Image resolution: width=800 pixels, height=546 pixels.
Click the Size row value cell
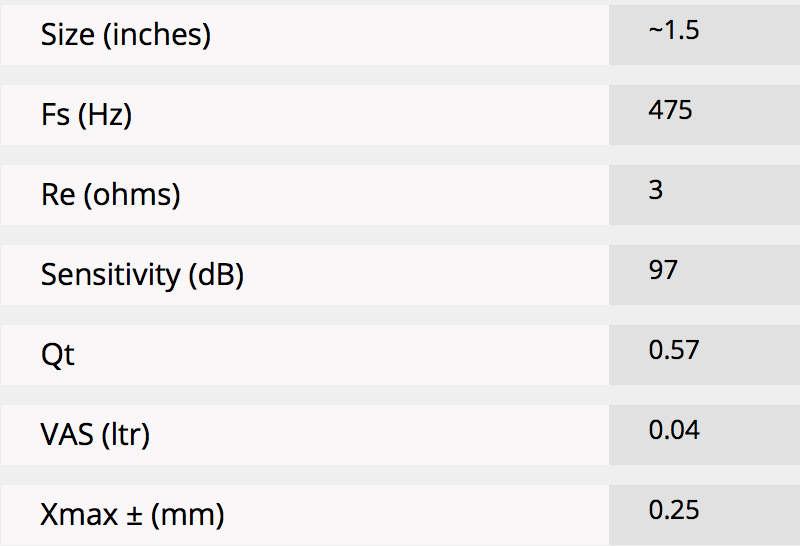[x=705, y=35]
